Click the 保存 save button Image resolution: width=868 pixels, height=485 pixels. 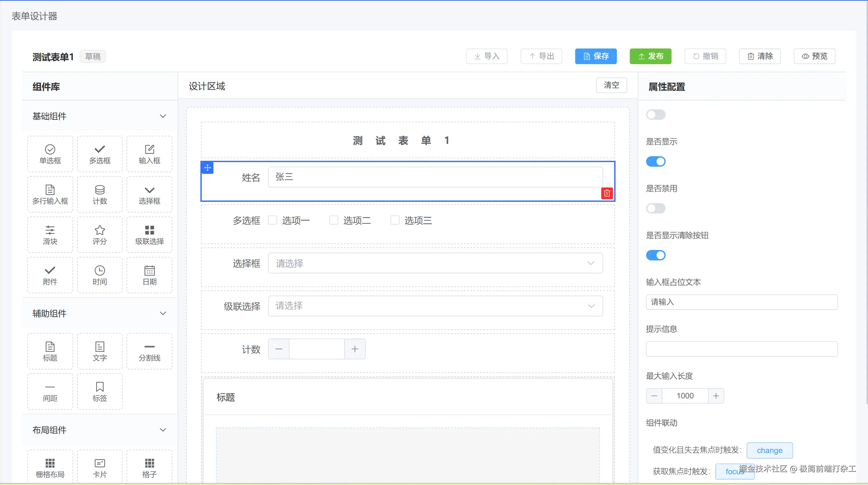point(596,56)
